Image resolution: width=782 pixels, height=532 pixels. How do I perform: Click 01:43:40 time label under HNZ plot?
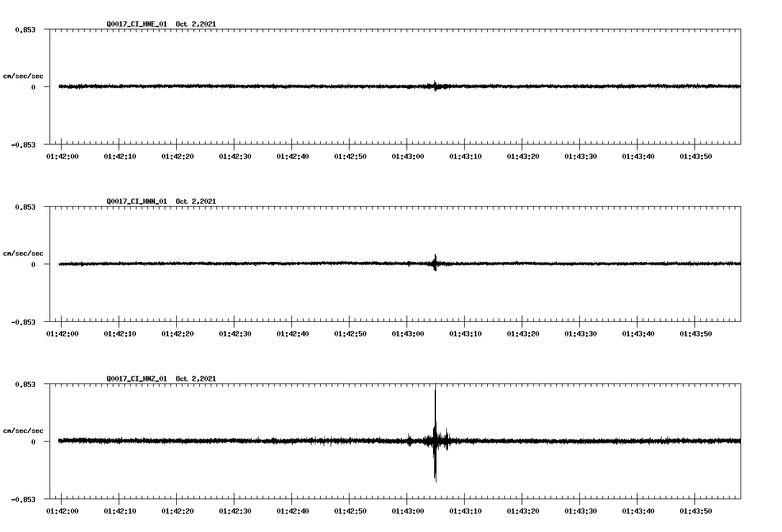[x=638, y=511]
